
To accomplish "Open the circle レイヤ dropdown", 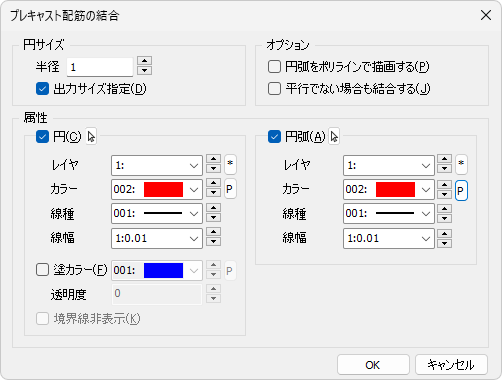I will pyautogui.click(x=157, y=165).
